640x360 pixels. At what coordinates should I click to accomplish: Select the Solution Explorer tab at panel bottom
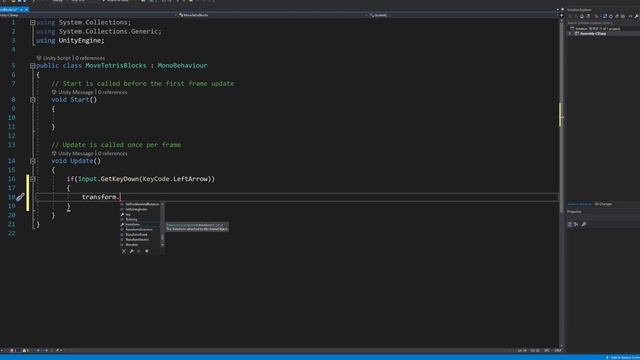579,204
